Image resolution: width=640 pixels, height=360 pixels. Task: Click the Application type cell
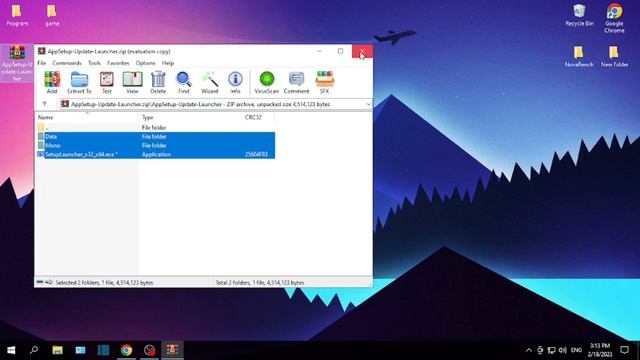pos(156,155)
